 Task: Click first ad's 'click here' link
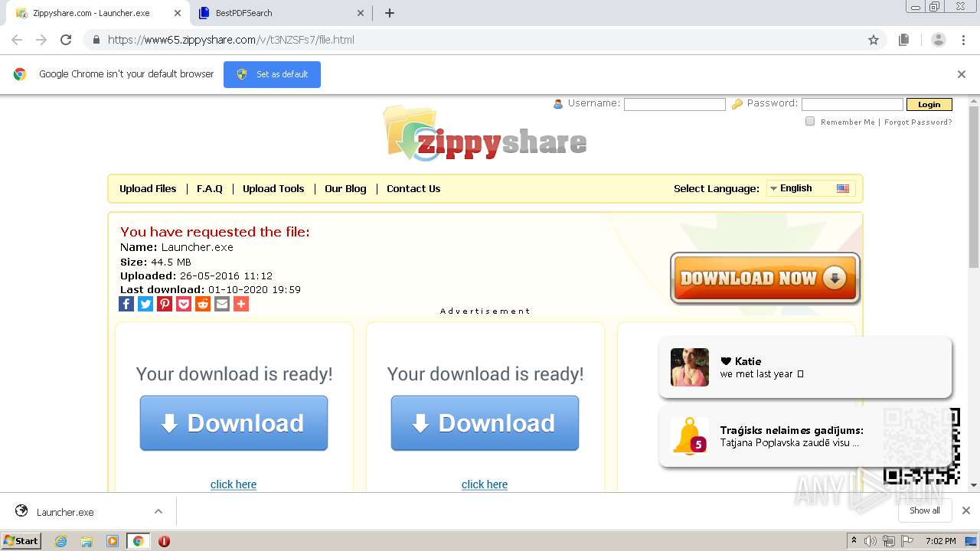point(234,484)
